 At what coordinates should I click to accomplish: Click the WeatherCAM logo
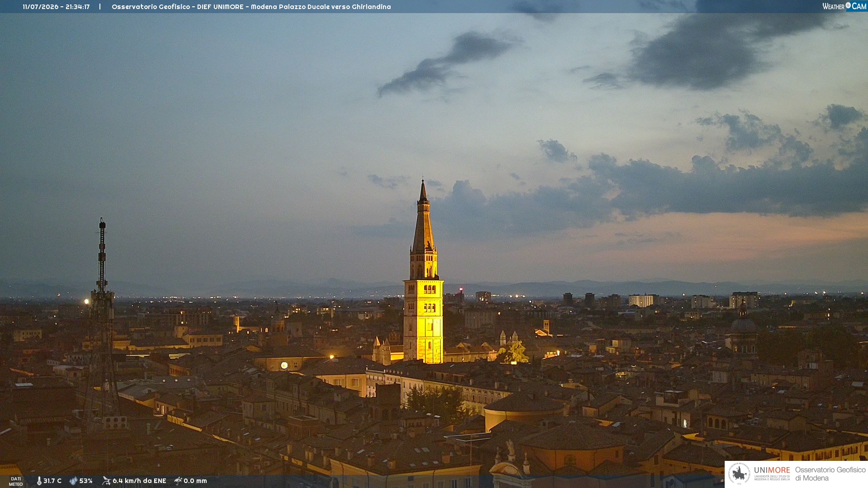point(844,6)
